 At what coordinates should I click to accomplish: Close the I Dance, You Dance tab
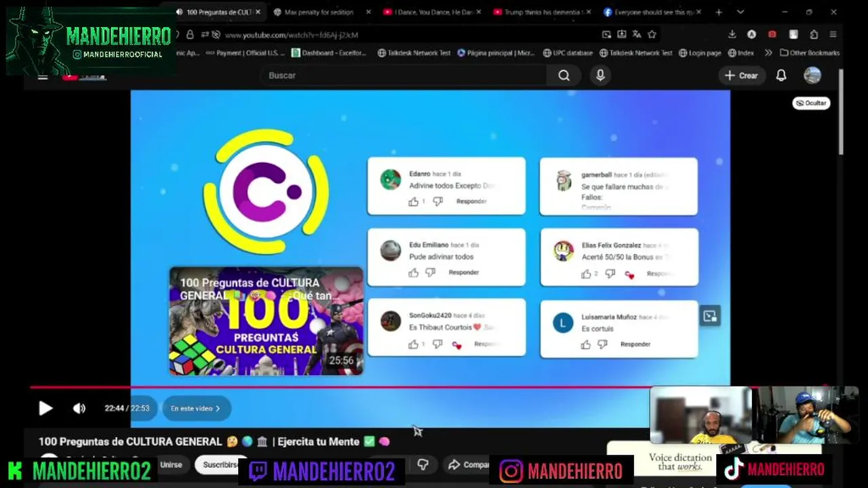pos(479,12)
